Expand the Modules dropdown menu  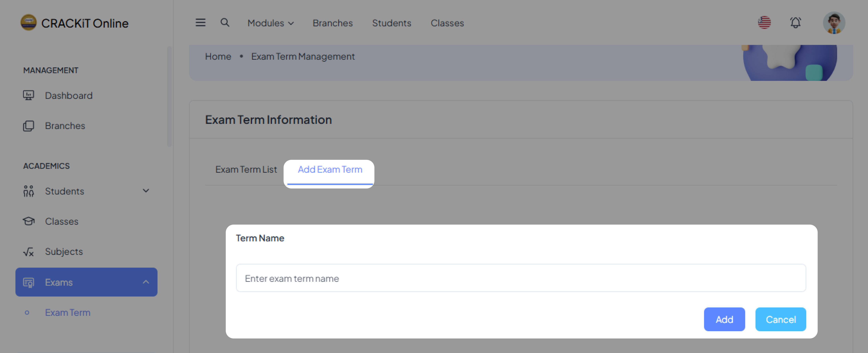[270, 23]
